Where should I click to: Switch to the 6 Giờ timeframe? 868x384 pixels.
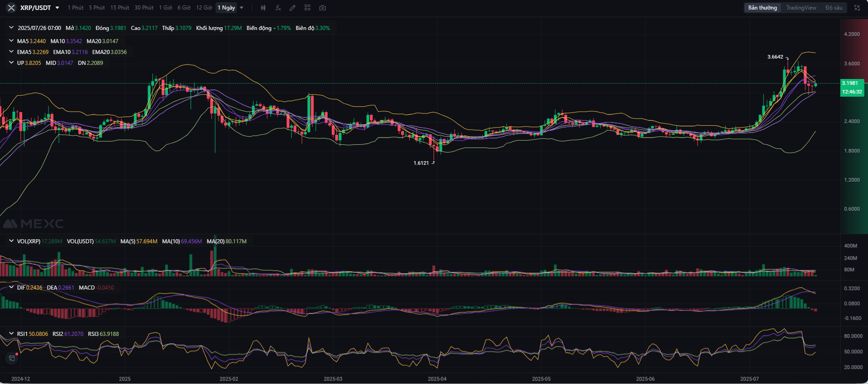coord(184,8)
